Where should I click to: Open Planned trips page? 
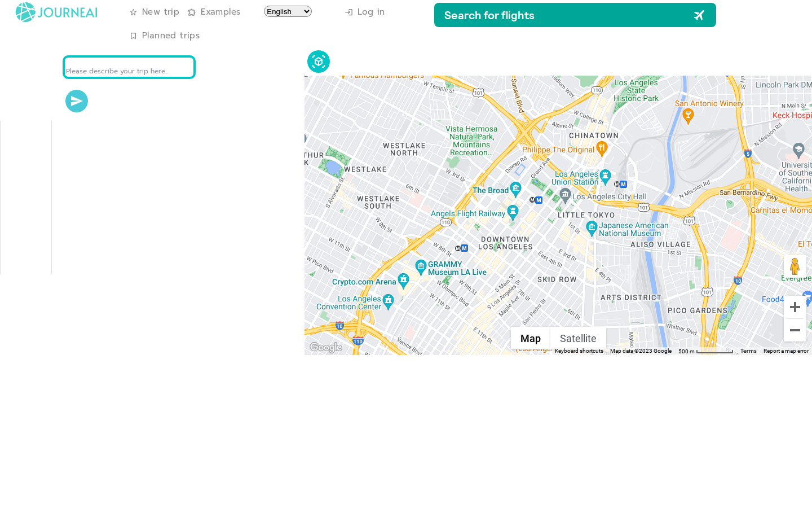165,36
